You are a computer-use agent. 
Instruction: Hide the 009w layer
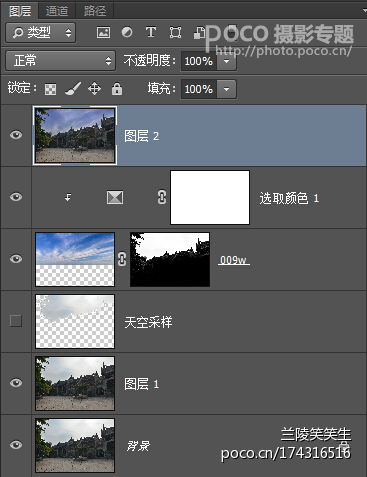point(16,259)
